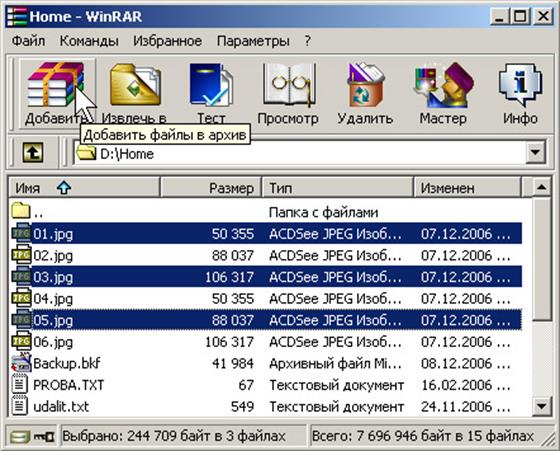Select file name 06.jpg
The image size is (560, 451).
click(x=53, y=342)
